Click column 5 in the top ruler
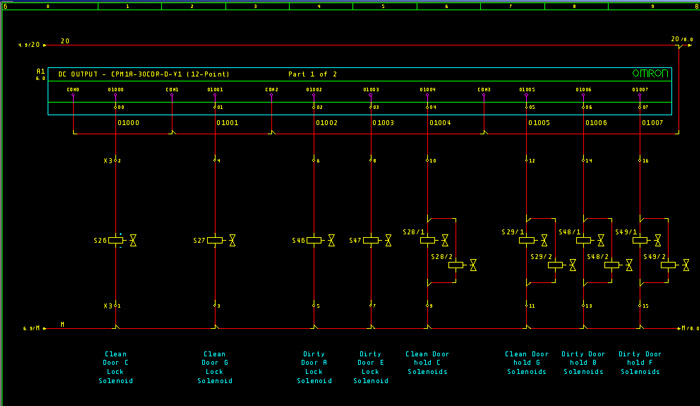 tap(382, 6)
